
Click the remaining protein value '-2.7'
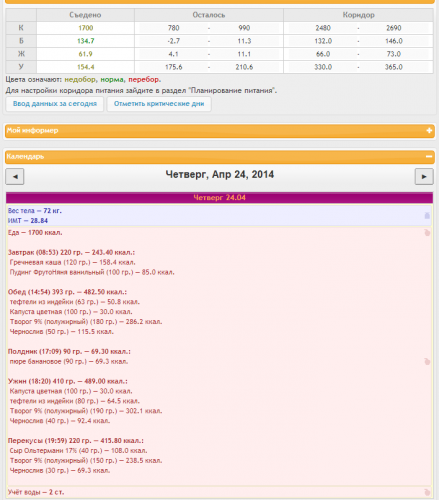(174, 41)
